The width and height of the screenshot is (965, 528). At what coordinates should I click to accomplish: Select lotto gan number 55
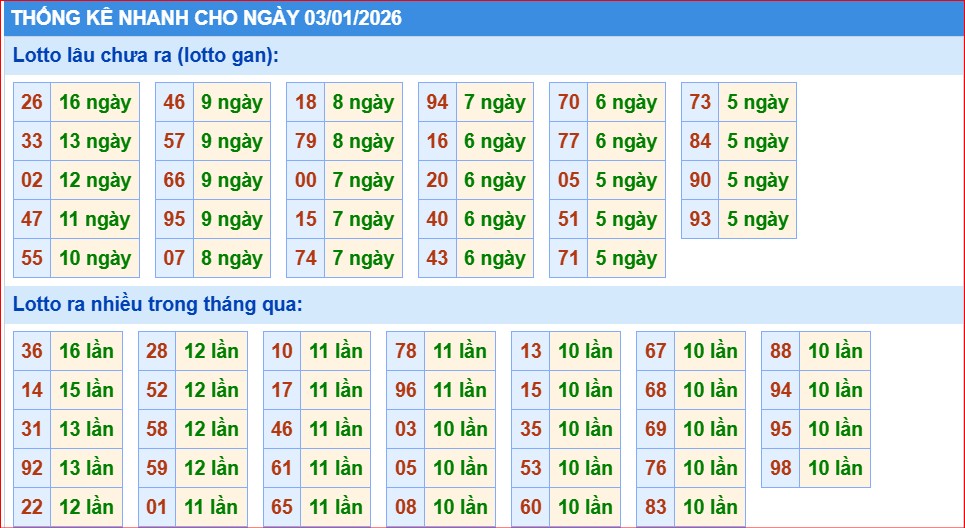click(x=32, y=258)
